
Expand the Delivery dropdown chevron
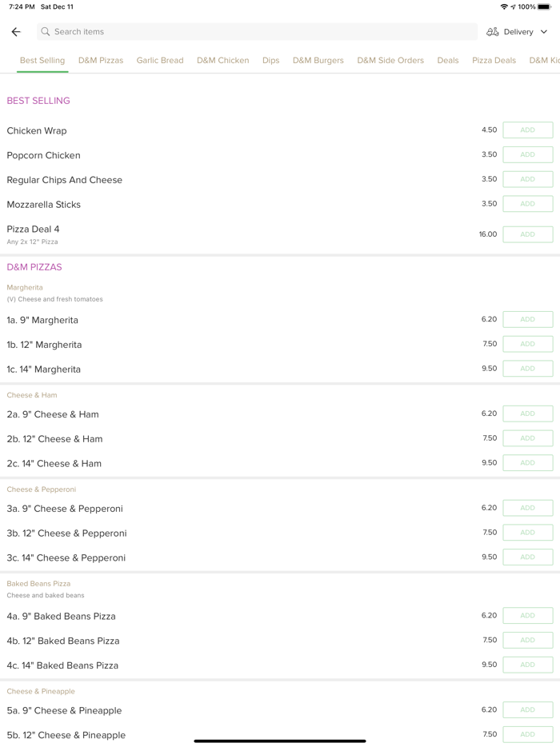[x=544, y=32]
